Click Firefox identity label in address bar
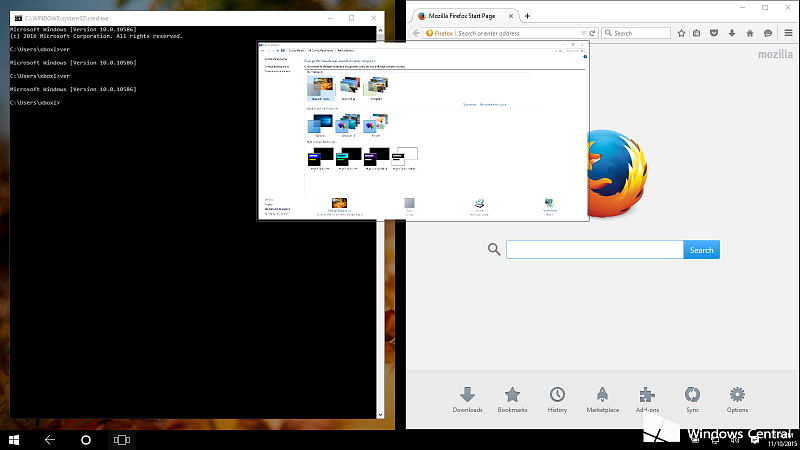This screenshot has height=450, width=800. [439, 33]
